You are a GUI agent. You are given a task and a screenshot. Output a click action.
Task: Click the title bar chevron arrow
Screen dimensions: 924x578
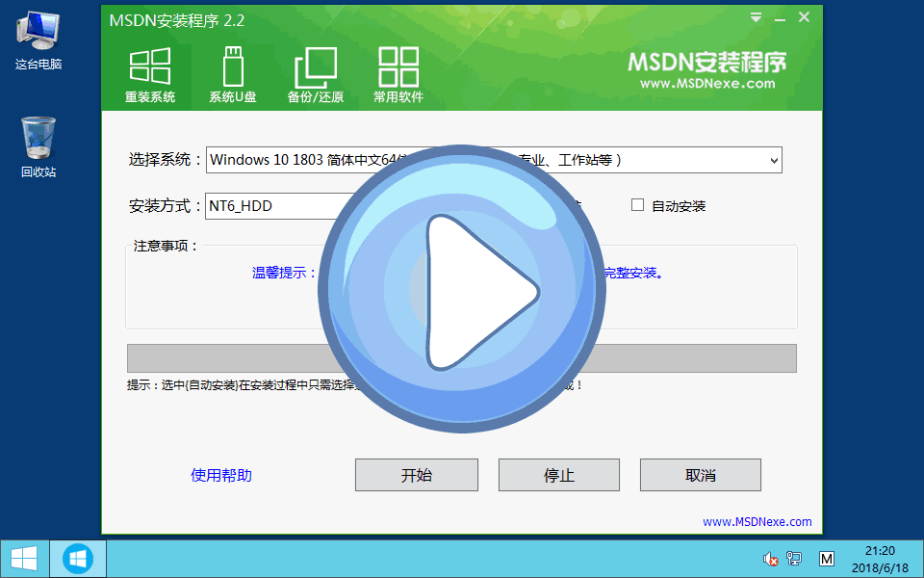[756, 16]
